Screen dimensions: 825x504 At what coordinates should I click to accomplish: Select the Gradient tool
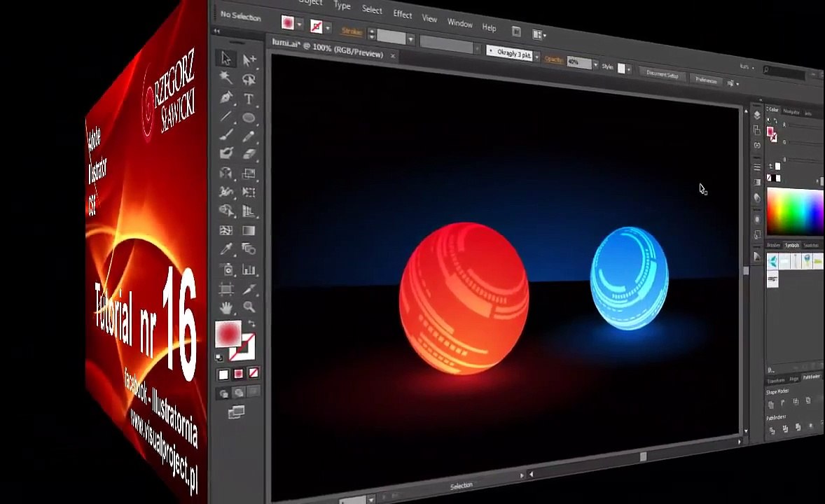coord(249,230)
